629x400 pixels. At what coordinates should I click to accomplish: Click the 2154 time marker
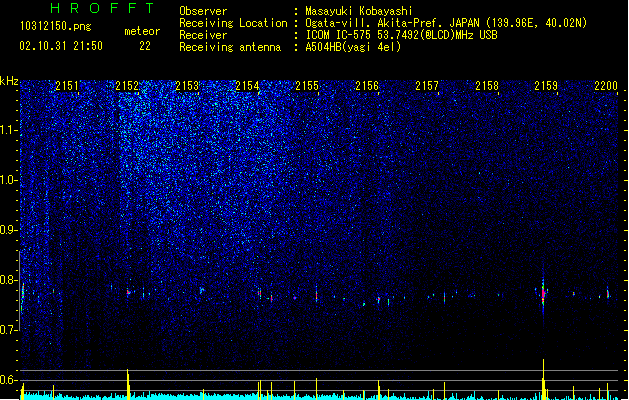tap(247, 86)
